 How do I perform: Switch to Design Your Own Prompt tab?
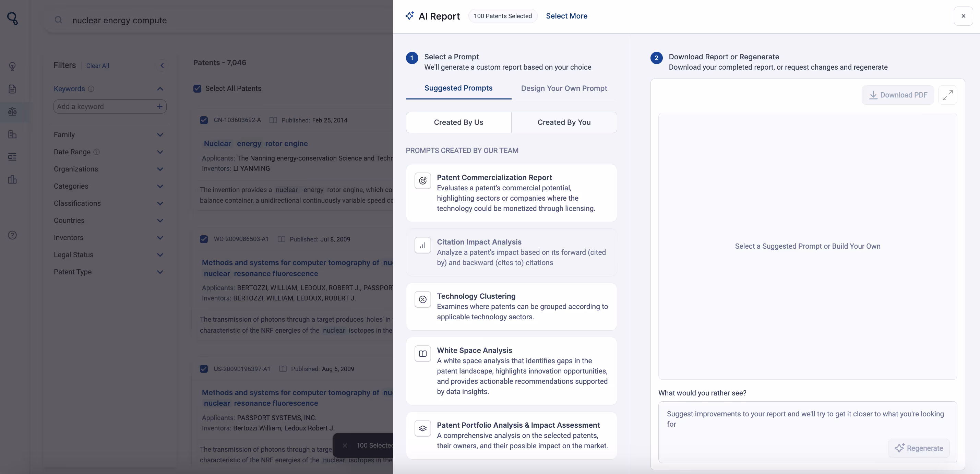564,88
